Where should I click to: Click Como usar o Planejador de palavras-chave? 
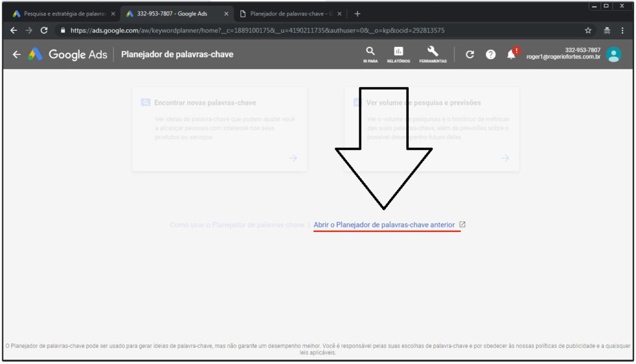tap(236, 225)
